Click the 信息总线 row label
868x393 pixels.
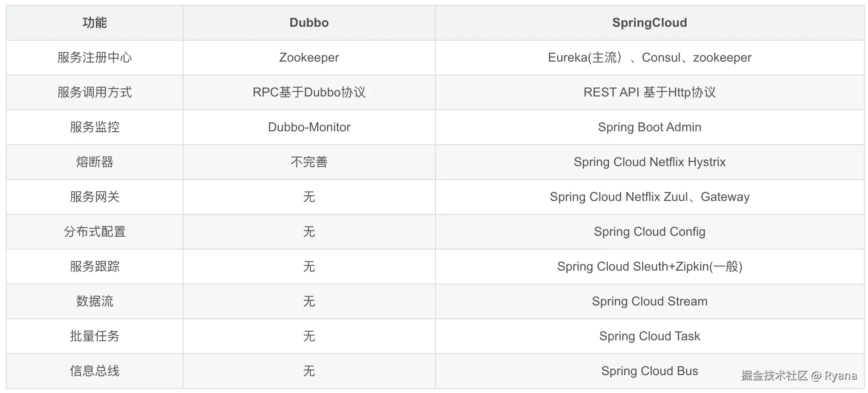[95, 371]
